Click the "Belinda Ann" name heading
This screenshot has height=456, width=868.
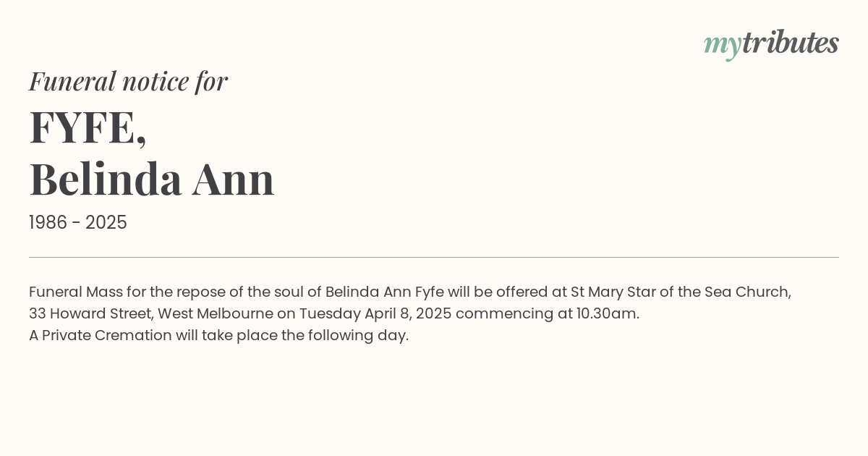[x=152, y=180]
